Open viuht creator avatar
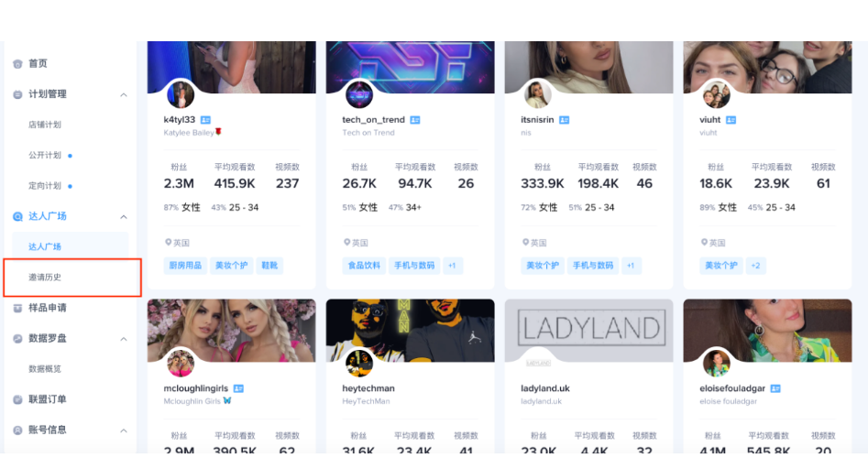 point(717,94)
